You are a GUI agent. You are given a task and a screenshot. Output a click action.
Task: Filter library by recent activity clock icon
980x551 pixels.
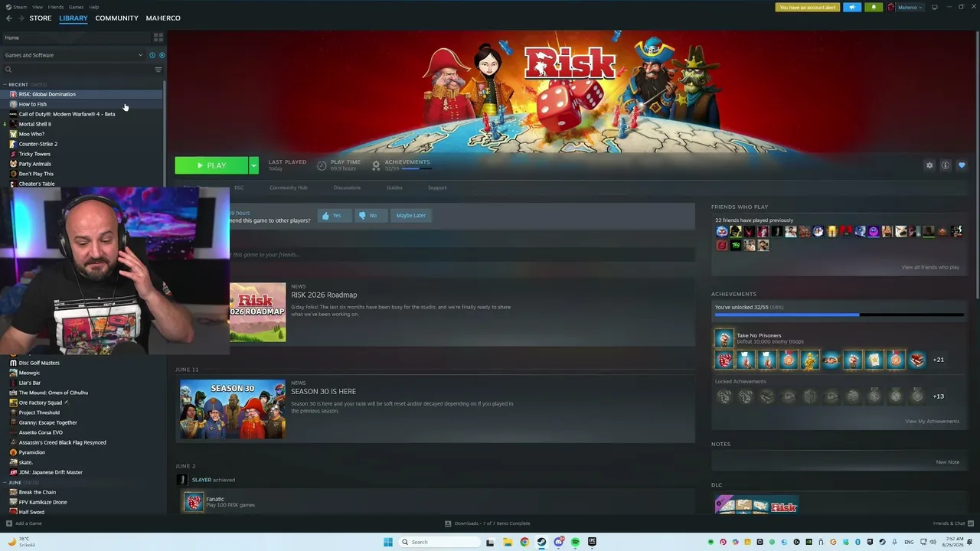152,55
